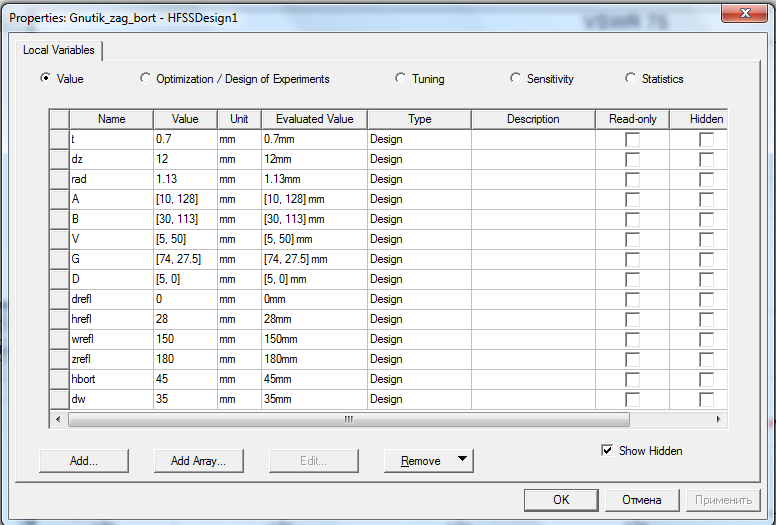Toggle the Show Hidden checkbox
The width and height of the screenshot is (776, 525).
(607, 451)
